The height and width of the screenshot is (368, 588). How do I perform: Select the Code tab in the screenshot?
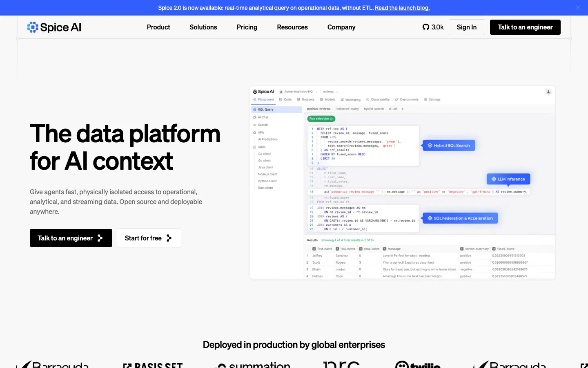(x=285, y=99)
